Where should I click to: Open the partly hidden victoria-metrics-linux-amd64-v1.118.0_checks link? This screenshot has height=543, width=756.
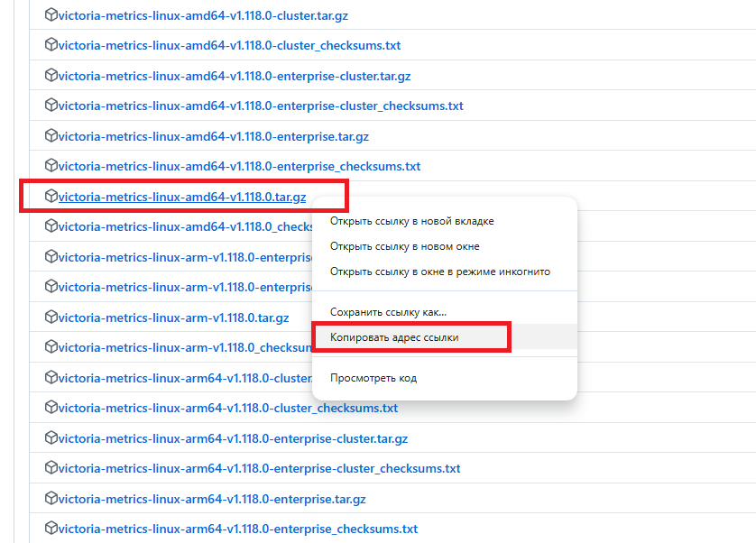[185, 226]
